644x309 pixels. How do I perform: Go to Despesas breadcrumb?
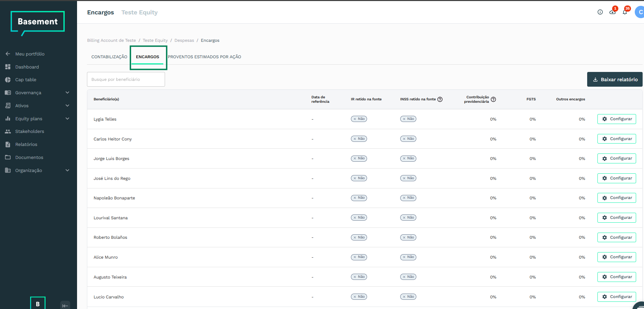coord(184,40)
